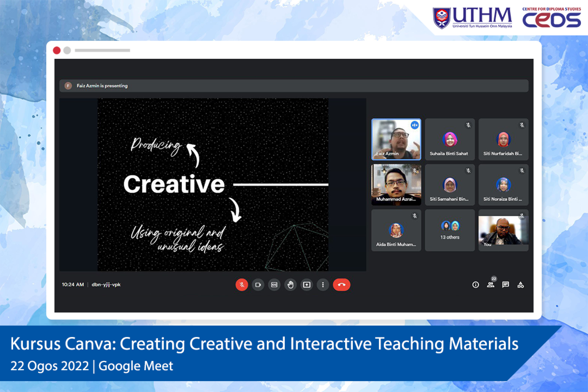Click the grey dot in window frame
The width and height of the screenshot is (588, 392).
point(67,50)
